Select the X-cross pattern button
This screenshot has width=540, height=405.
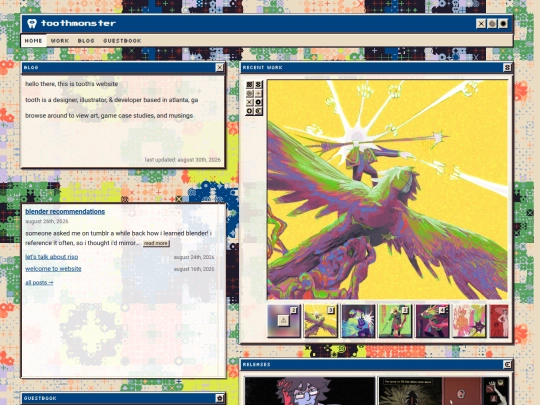250,102
